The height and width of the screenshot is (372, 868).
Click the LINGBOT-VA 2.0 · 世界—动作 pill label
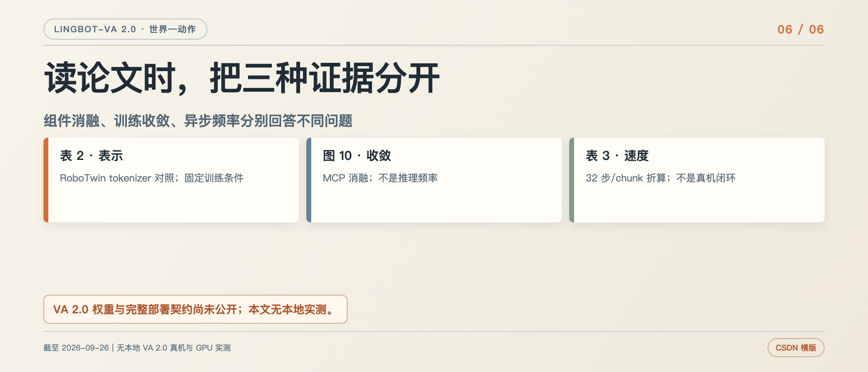coord(125,29)
